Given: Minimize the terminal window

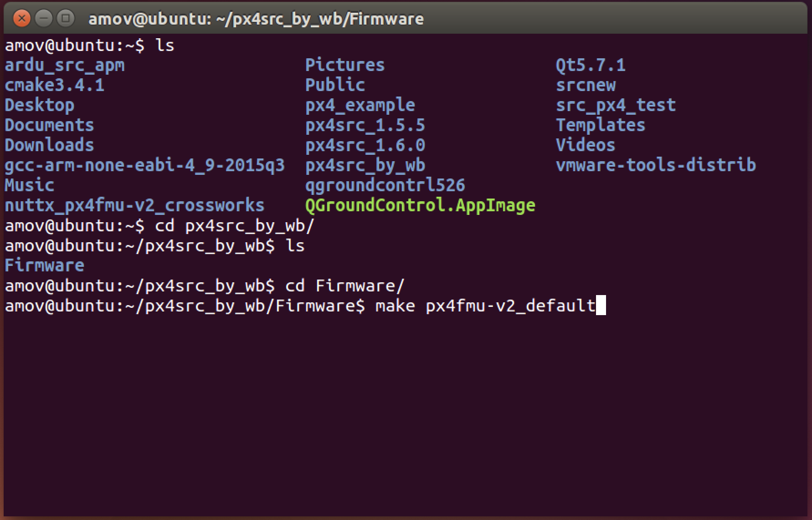Looking at the screenshot, I should tap(44, 19).
